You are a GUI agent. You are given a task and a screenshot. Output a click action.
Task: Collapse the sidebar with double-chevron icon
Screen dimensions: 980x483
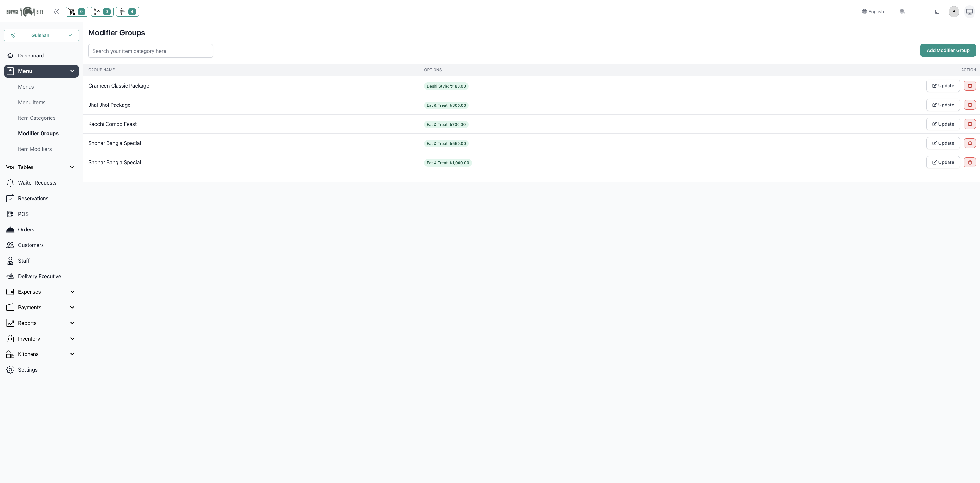click(x=56, y=12)
